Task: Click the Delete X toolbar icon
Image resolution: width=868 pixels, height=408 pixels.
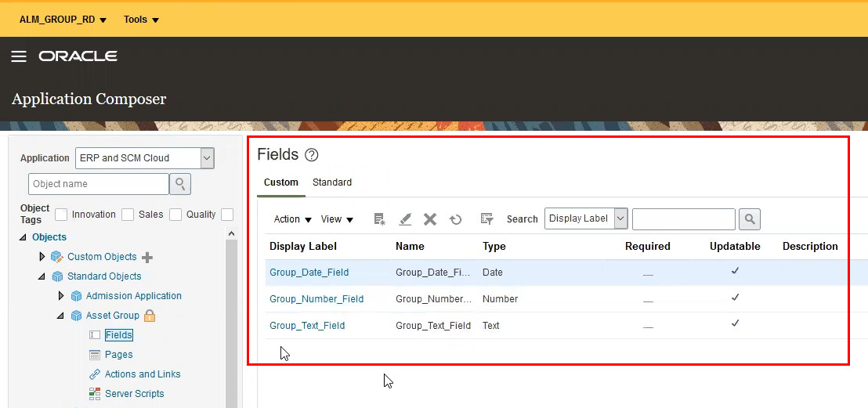Action: (x=430, y=219)
